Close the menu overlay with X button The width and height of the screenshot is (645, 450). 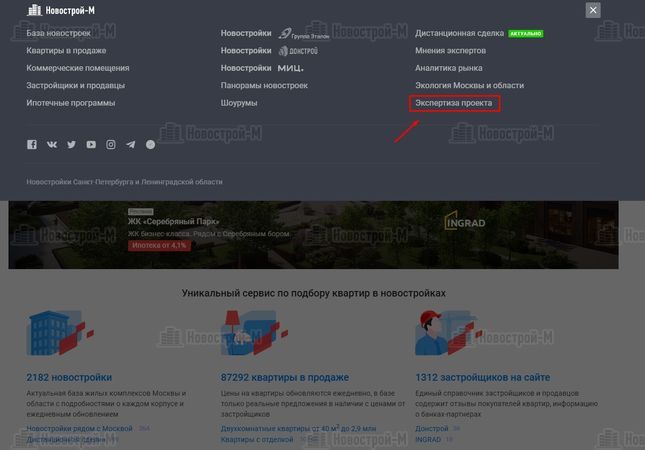point(593,10)
